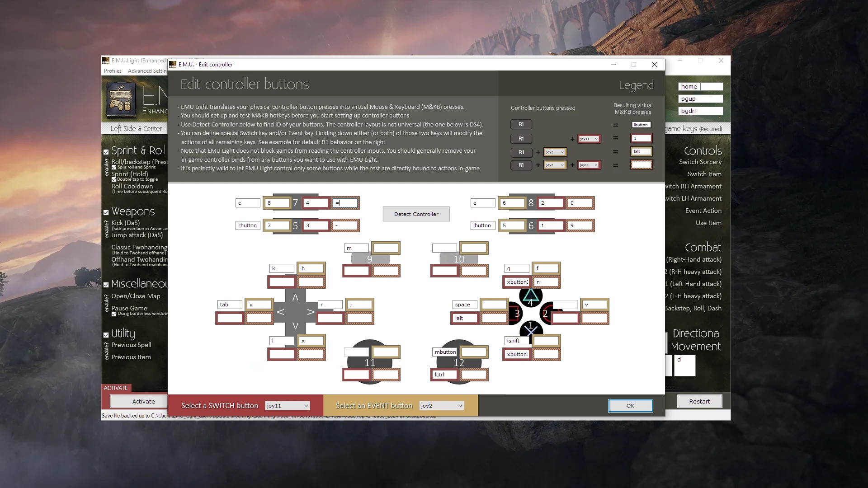Click the button 9 field containing 'm'
This screenshot has height=488, width=868.
356,248
